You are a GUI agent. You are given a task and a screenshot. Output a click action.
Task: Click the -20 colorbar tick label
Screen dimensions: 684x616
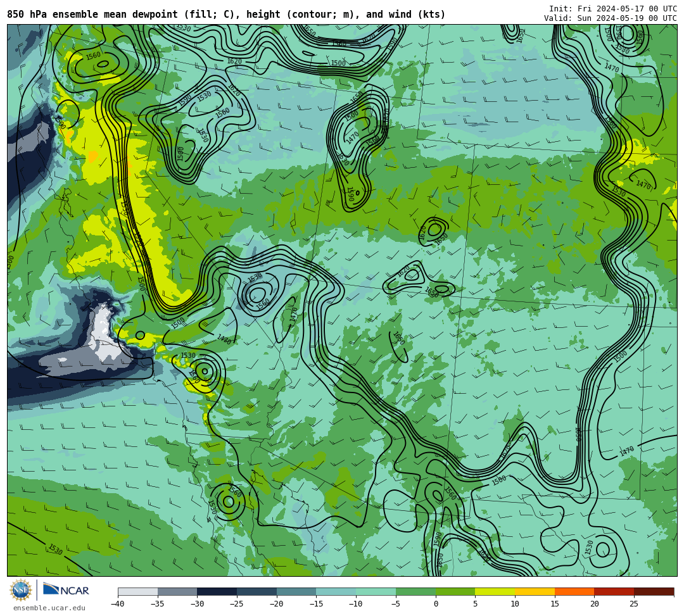(x=277, y=604)
